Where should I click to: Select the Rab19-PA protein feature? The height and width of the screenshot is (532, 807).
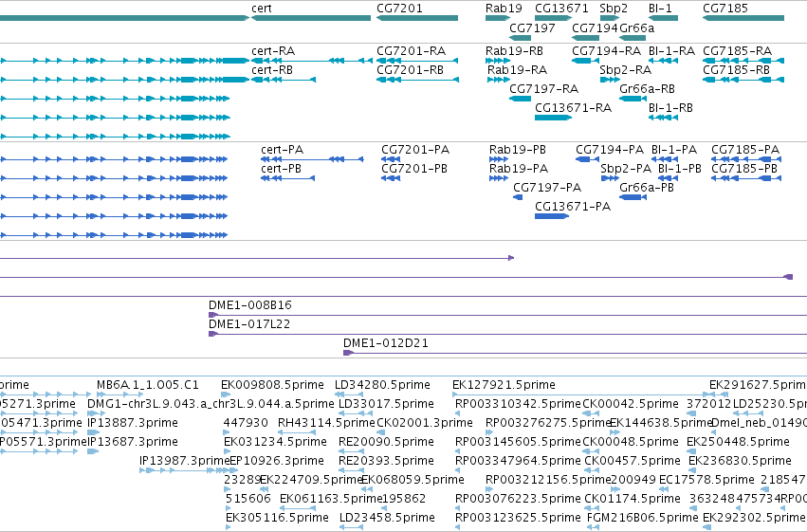[x=499, y=178]
